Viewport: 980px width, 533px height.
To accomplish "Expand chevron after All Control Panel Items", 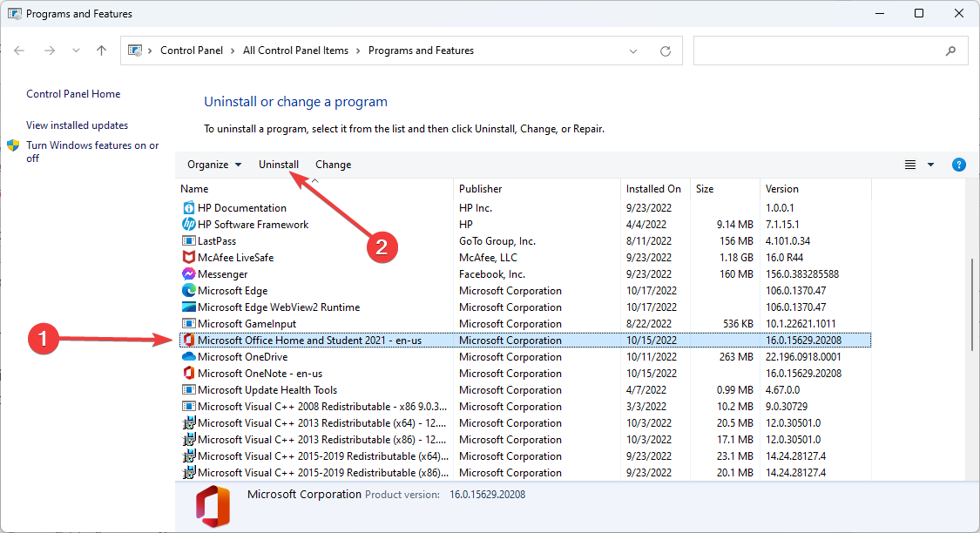I will [358, 51].
